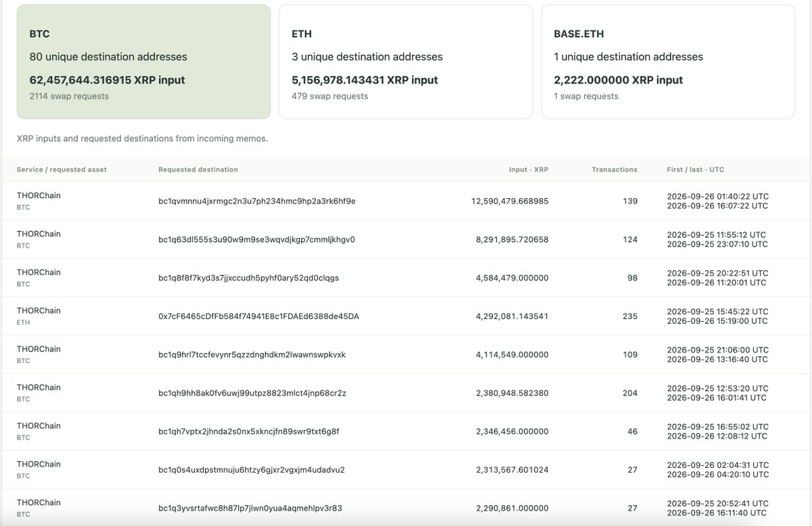
Task: Click the transaction count 204
Action: pos(629,393)
